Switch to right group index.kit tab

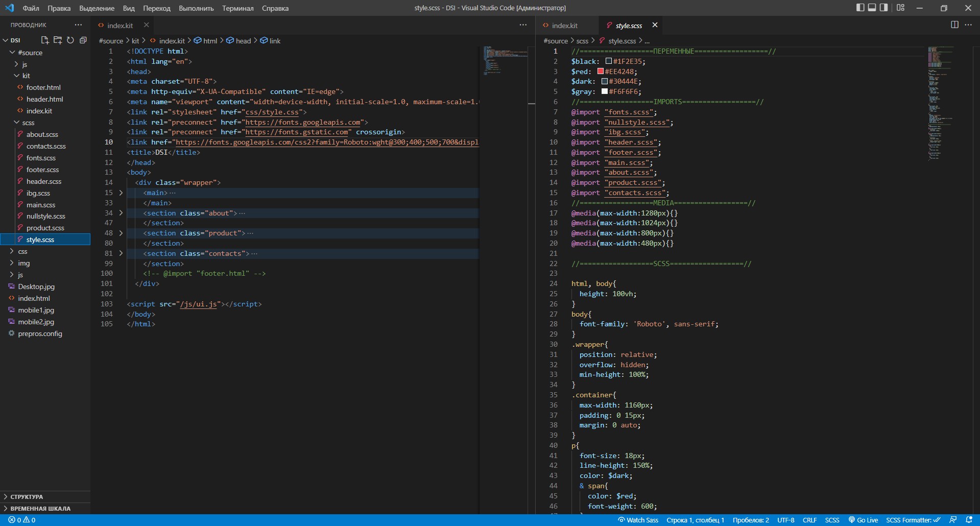(564, 25)
